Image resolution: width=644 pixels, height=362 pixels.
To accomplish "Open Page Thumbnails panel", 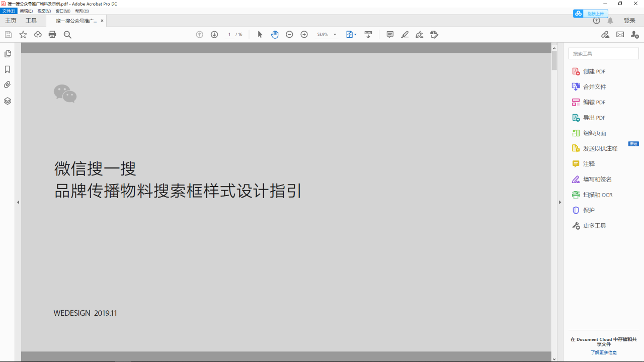I will [x=8, y=54].
